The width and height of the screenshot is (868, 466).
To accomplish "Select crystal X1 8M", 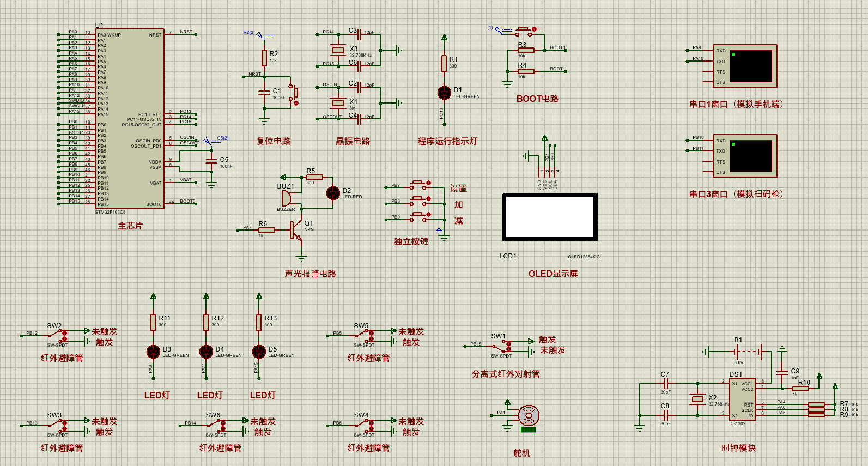I will tap(338, 102).
